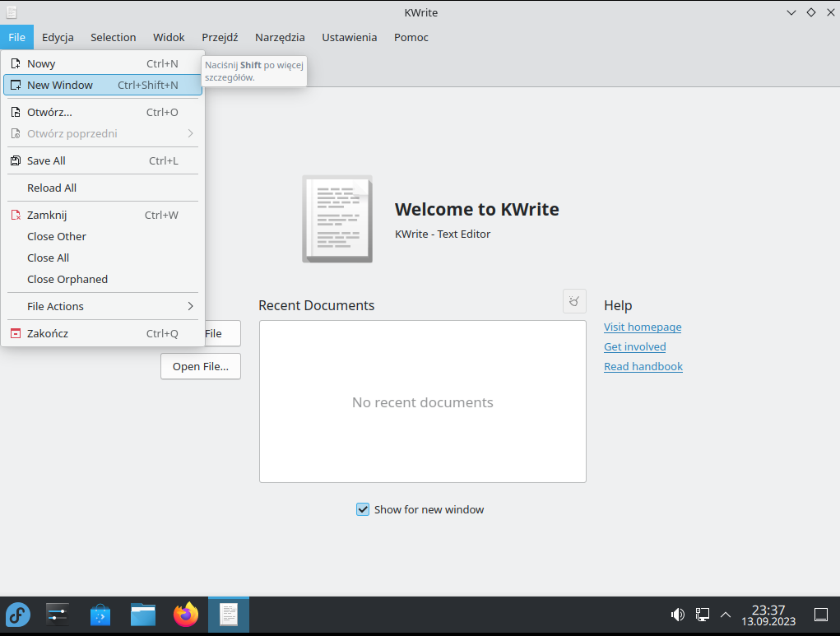This screenshot has height=636, width=840.
Task: Click the Otwórz... open-file icon
Action: click(x=16, y=113)
